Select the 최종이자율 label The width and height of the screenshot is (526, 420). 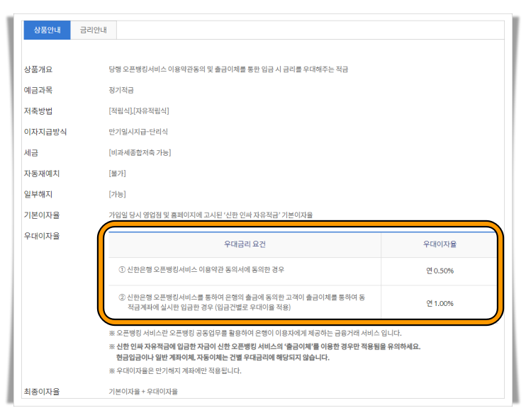[42, 392]
